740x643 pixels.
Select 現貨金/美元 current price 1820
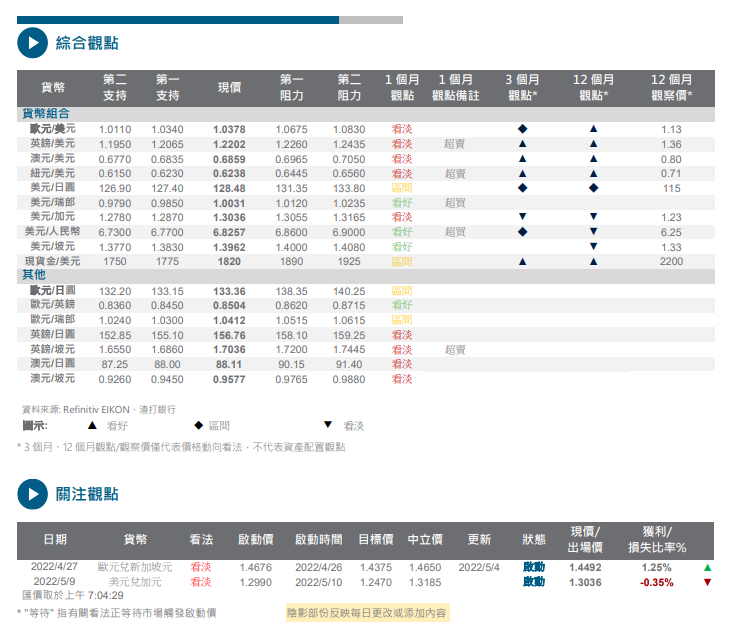coord(229,262)
